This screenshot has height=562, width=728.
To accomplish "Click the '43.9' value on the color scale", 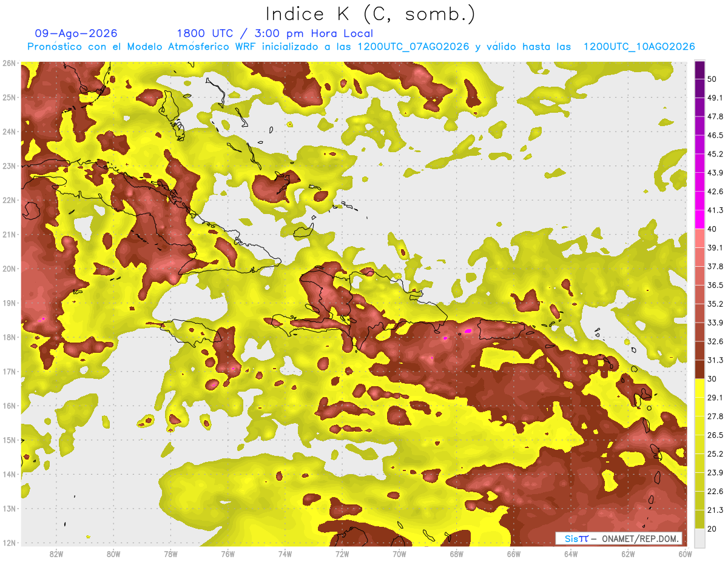I will (715, 173).
